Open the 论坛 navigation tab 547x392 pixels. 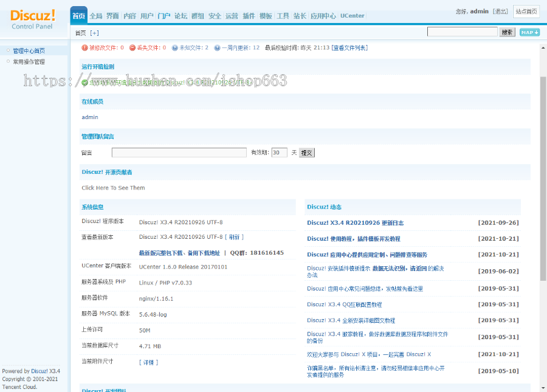181,16
